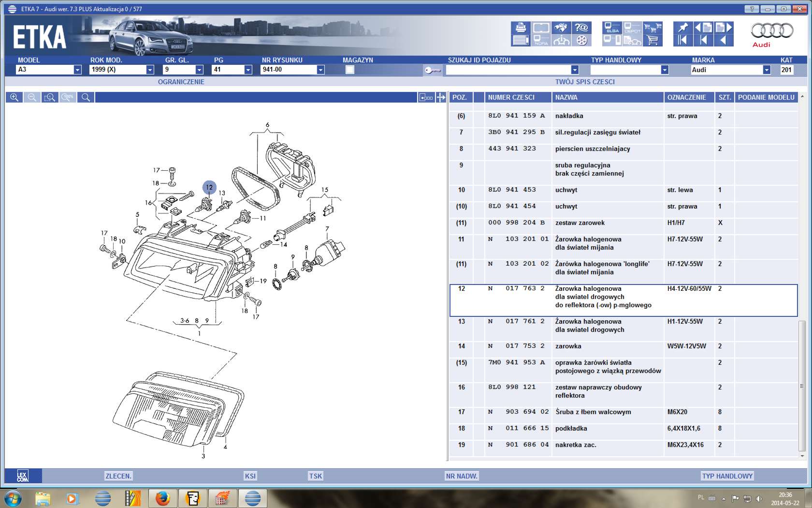Click the wheel rim icon
Screen dimensions: 812x508
click(x=581, y=41)
